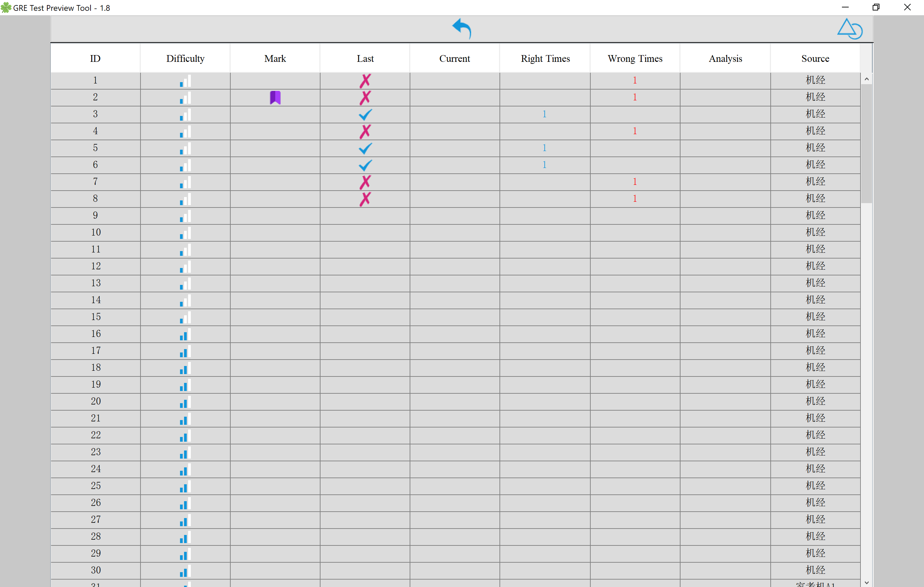Click the wrong times value 1 on row 1

point(635,79)
